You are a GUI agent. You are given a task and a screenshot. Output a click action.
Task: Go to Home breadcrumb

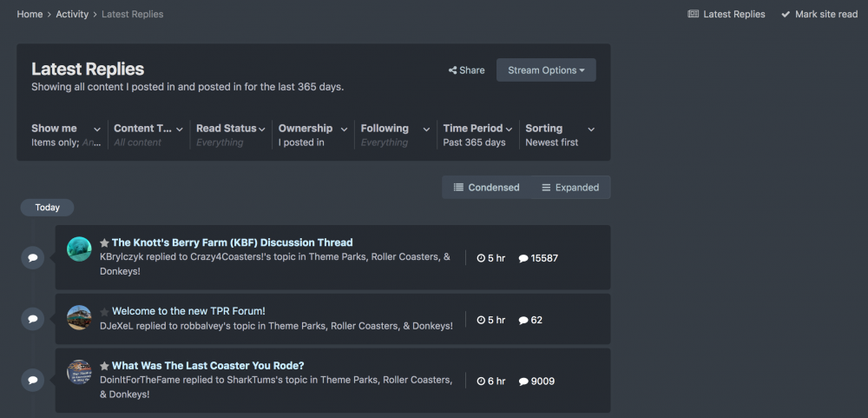(x=30, y=14)
